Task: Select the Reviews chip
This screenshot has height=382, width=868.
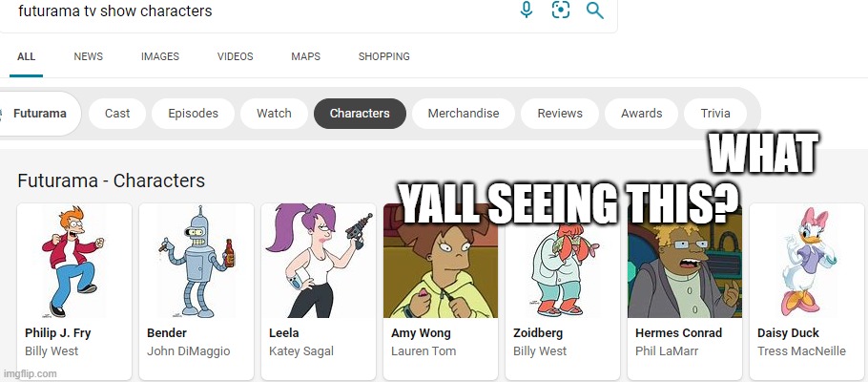Action: (x=560, y=114)
